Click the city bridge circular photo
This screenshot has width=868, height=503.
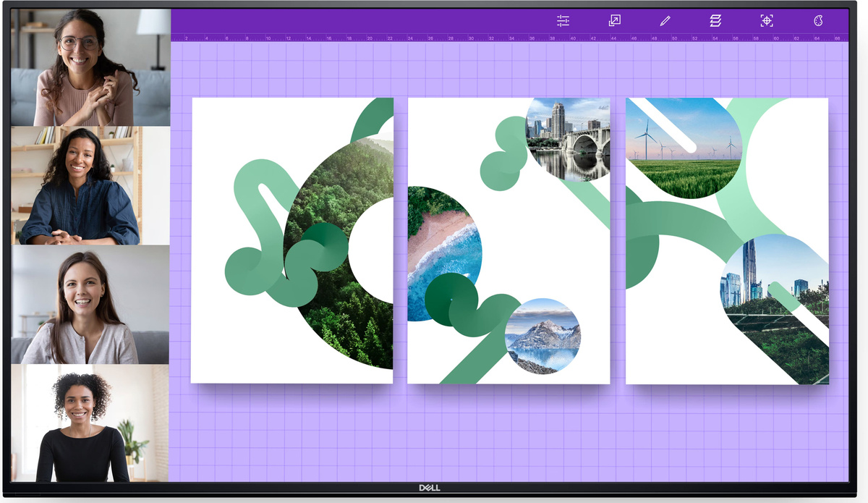point(568,139)
